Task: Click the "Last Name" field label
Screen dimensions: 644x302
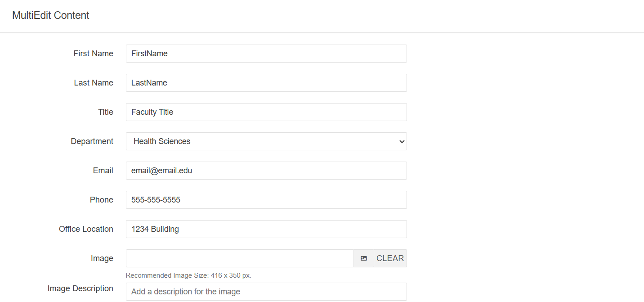Action: pyautogui.click(x=94, y=83)
